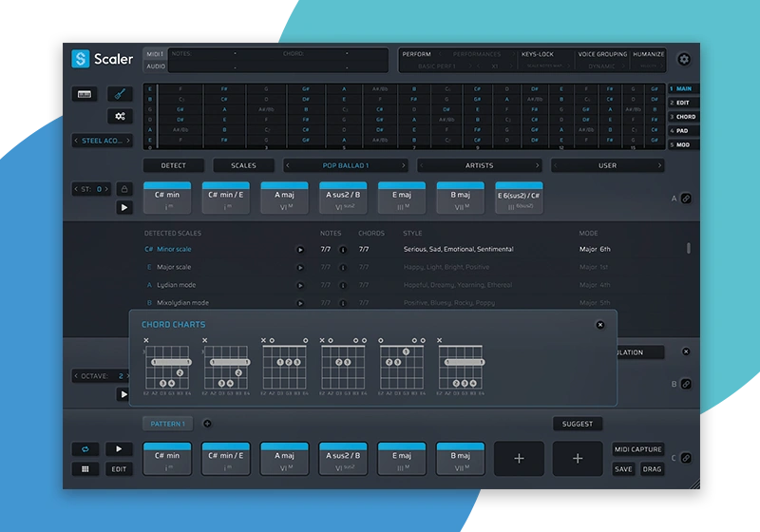Click the SCALES button

243,165
